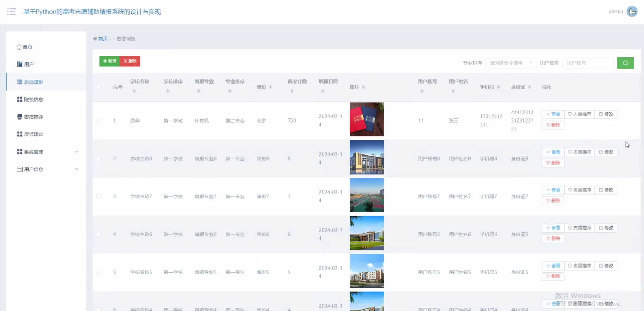Expand the 用户信息 sidebar submenu

click(x=46, y=169)
